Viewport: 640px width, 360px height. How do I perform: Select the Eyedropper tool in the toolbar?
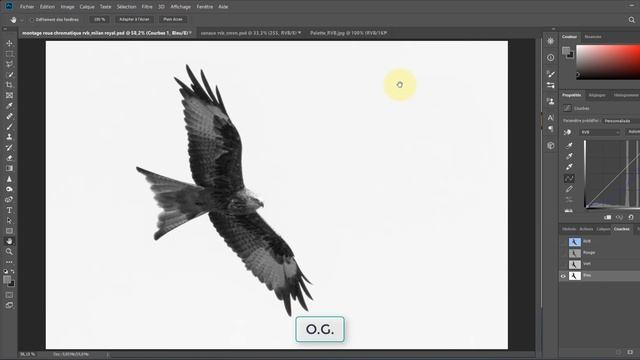[x=9, y=106]
